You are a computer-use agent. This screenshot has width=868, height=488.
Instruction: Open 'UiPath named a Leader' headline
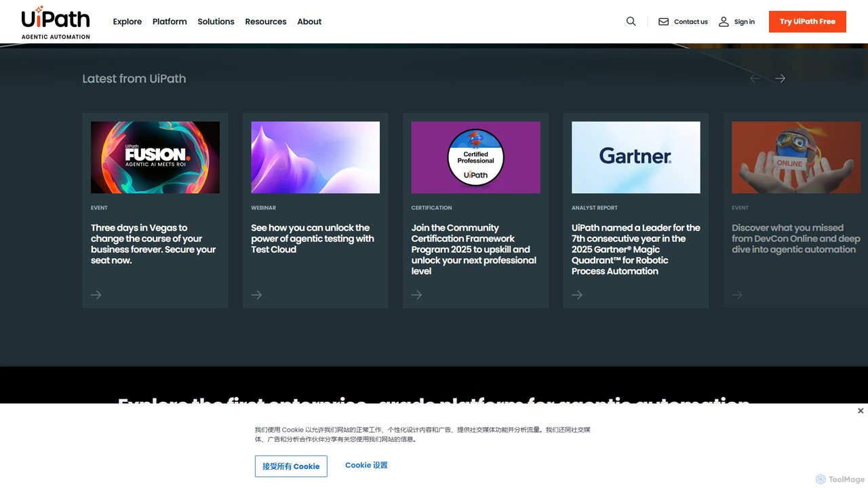pyautogui.click(x=636, y=249)
